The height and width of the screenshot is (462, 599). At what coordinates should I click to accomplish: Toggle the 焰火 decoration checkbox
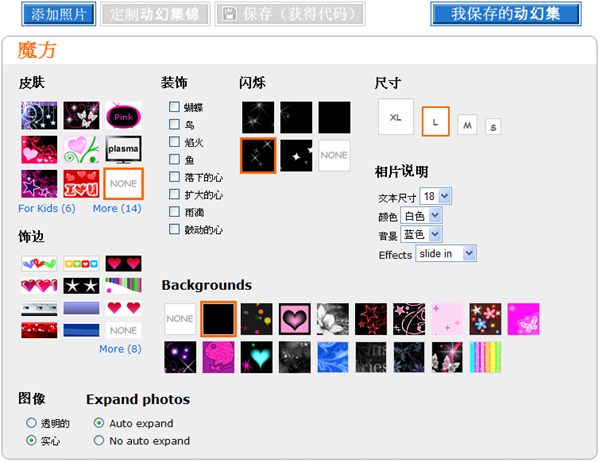click(x=174, y=142)
